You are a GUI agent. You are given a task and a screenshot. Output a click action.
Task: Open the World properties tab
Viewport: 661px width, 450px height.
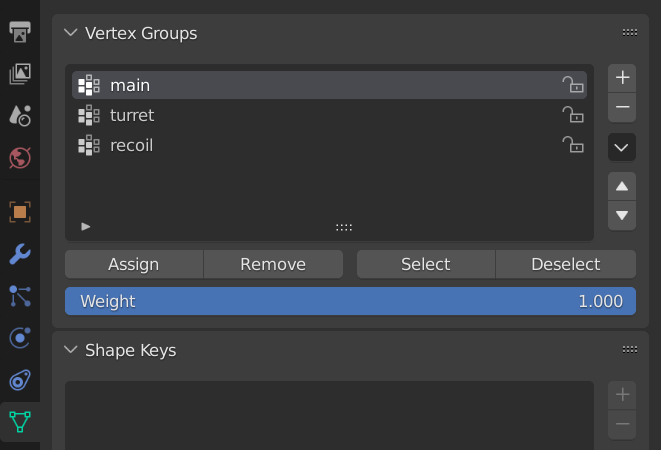(x=20, y=158)
